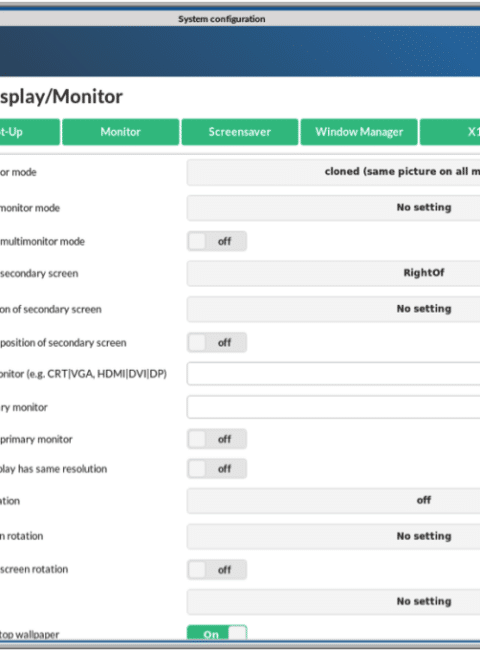Toggle the primary monitor switch

click(x=217, y=439)
